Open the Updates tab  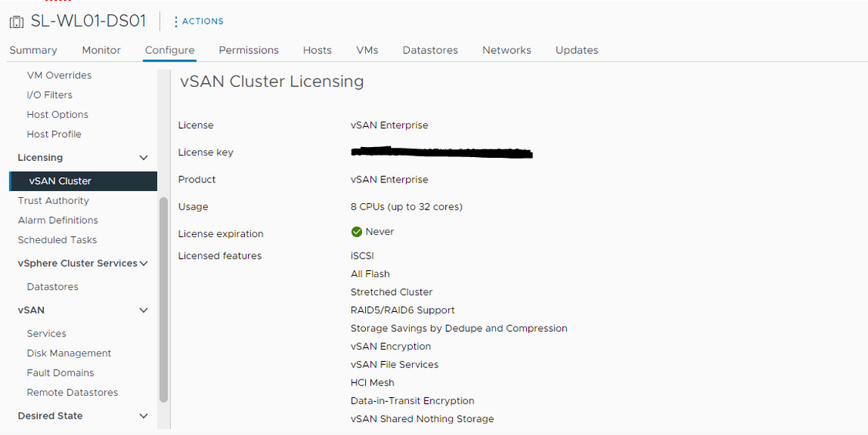(x=577, y=50)
